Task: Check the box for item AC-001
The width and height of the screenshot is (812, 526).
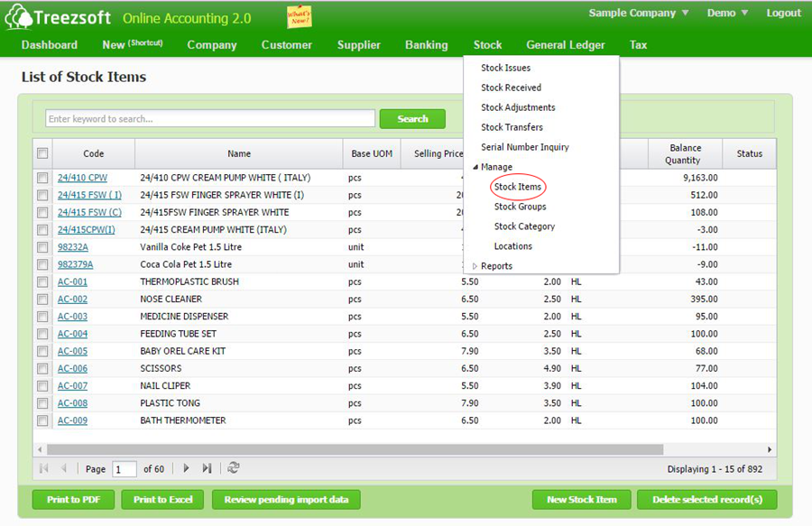Action: tap(42, 281)
